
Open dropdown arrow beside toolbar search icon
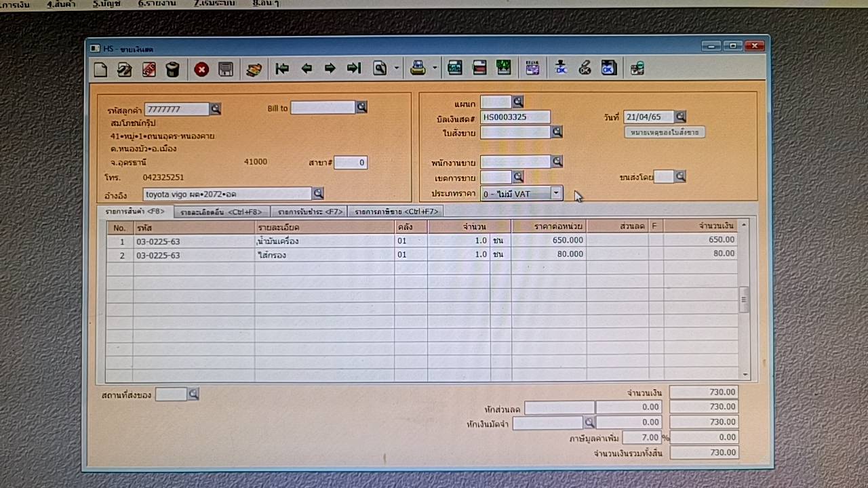tap(397, 68)
